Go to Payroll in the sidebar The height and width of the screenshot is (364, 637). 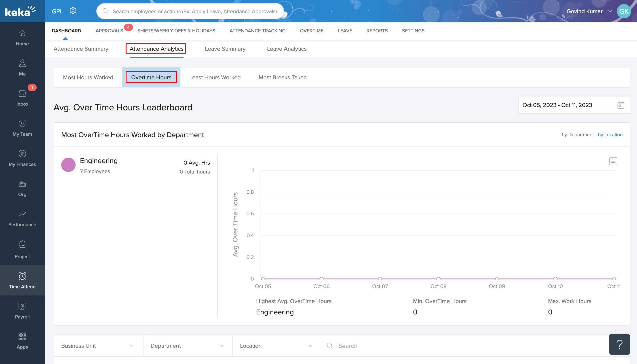(22, 310)
